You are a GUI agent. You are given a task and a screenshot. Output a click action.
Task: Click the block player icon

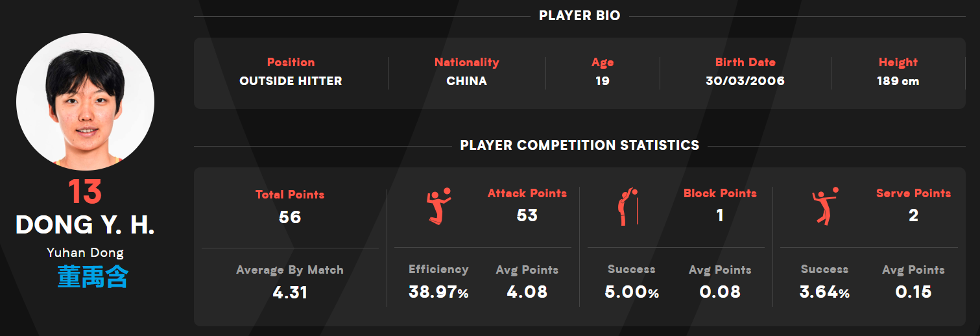[627, 207]
